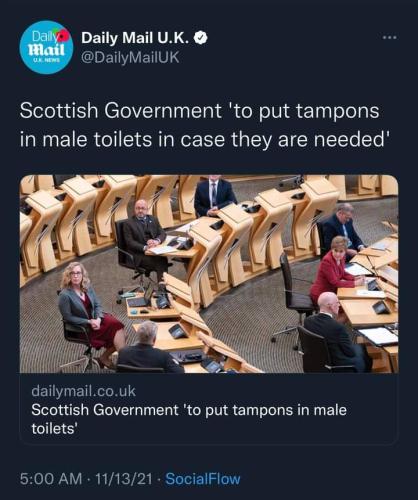Open the card title 'tampons in male toilets'
The image size is (418, 500).
[x=189, y=419]
